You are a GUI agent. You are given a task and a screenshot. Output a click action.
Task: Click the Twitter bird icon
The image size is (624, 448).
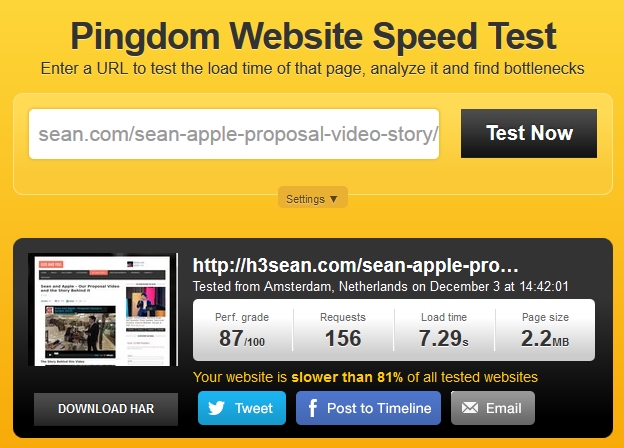coord(216,408)
